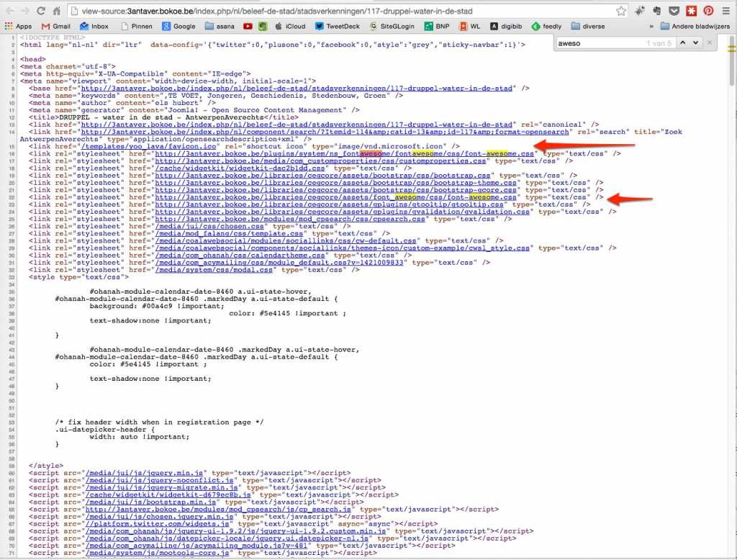Open platform.twitter.com widgets.js link

click(158, 524)
